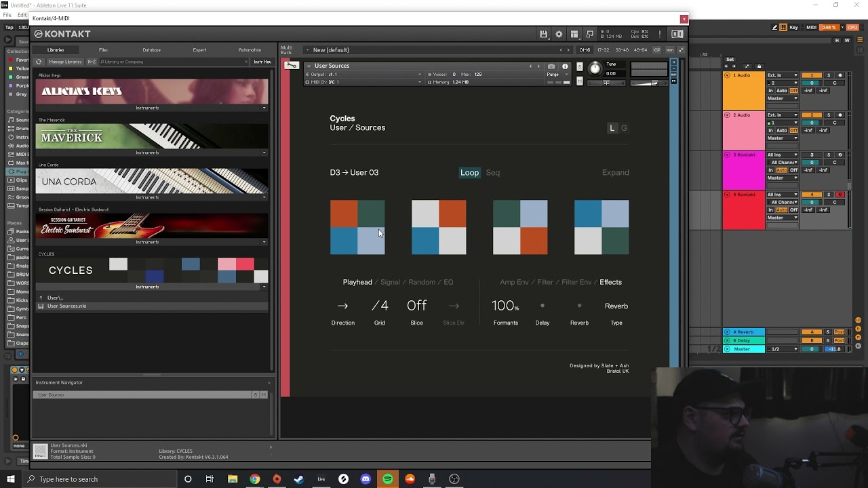Toggle the G button in Cycles
The width and height of the screenshot is (868, 488).
pyautogui.click(x=624, y=128)
